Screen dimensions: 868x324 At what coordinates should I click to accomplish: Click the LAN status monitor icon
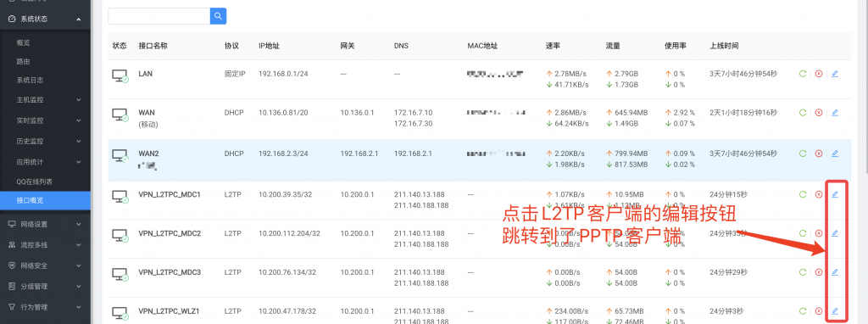point(120,75)
